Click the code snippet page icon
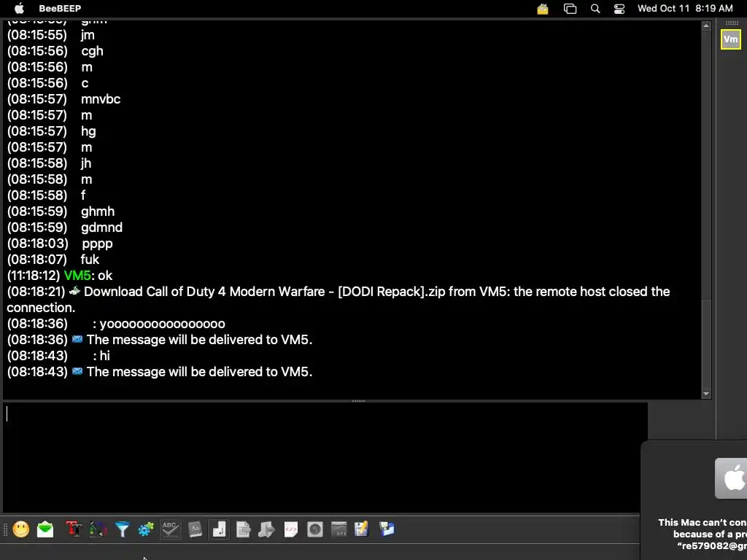This screenshot has height=560, width=747. click(290, 529)
